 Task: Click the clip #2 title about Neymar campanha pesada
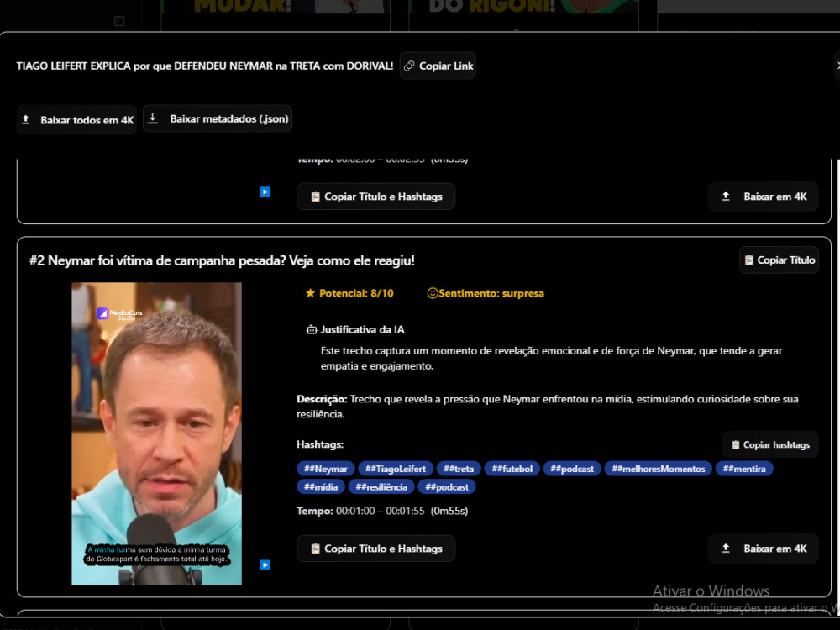coord(222,261)
